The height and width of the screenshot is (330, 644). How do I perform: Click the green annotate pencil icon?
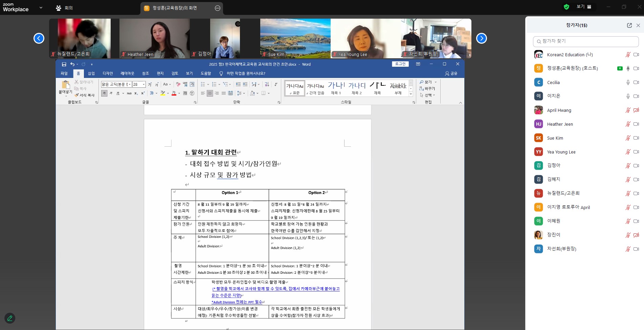pyautogui.click(x=10, y=318)
